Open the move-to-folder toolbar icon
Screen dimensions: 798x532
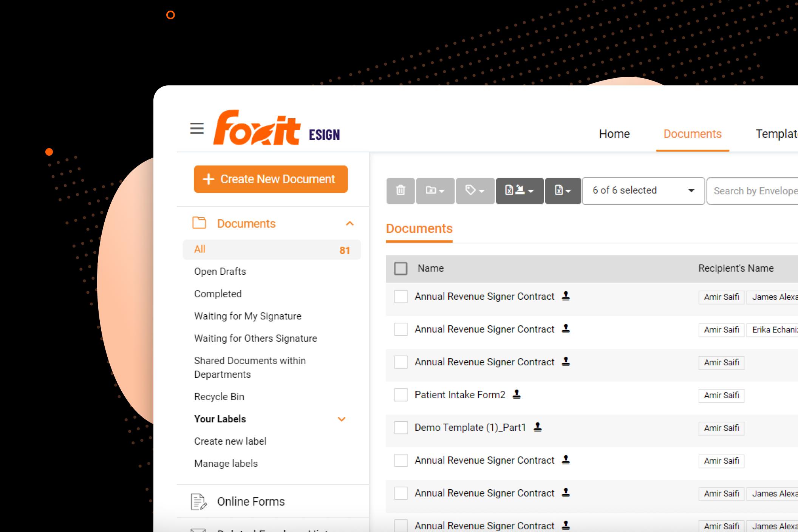pos(435,190)
